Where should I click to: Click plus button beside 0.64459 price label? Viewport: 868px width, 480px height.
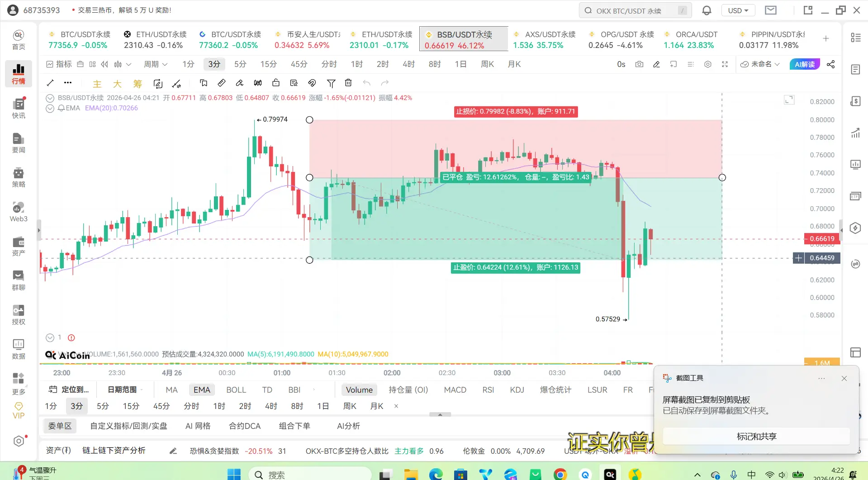(x=799, y=258)
